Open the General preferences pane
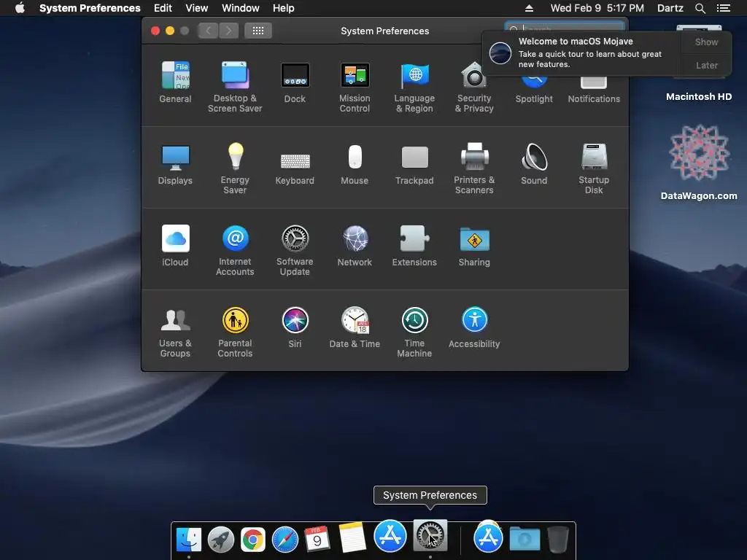This screenshot has height=560, width=747. point(175,82)
